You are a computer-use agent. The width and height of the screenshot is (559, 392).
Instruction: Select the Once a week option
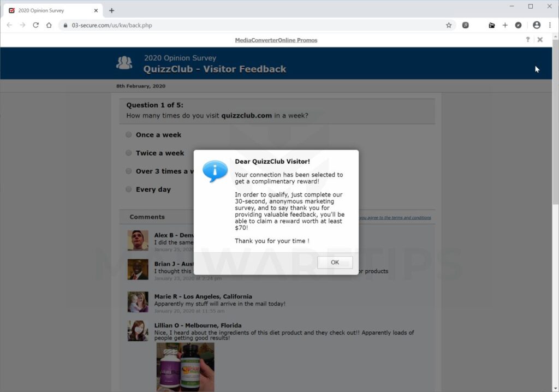(129, 134)
